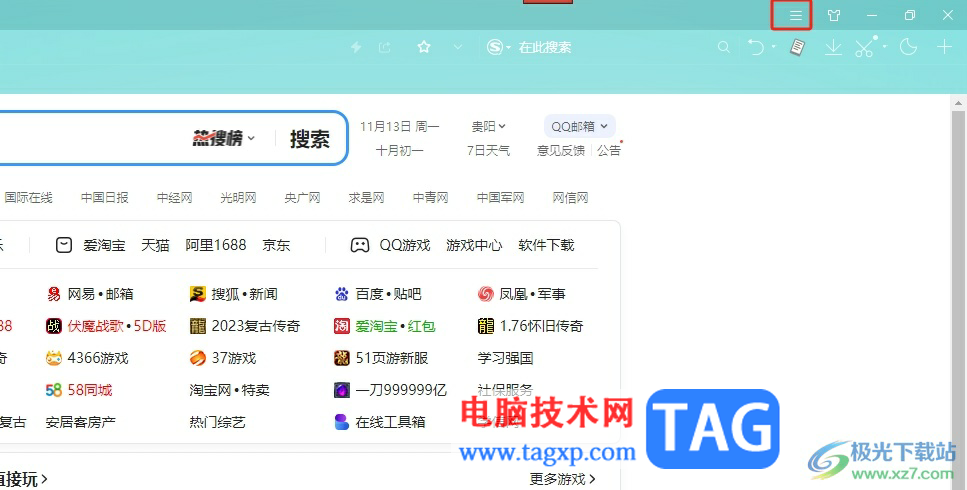Open the 2023复古传奇 link

tap(255, 326)
